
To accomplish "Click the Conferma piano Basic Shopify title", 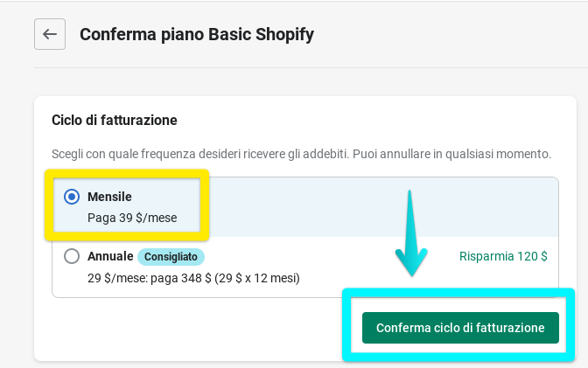I will 196,35.
